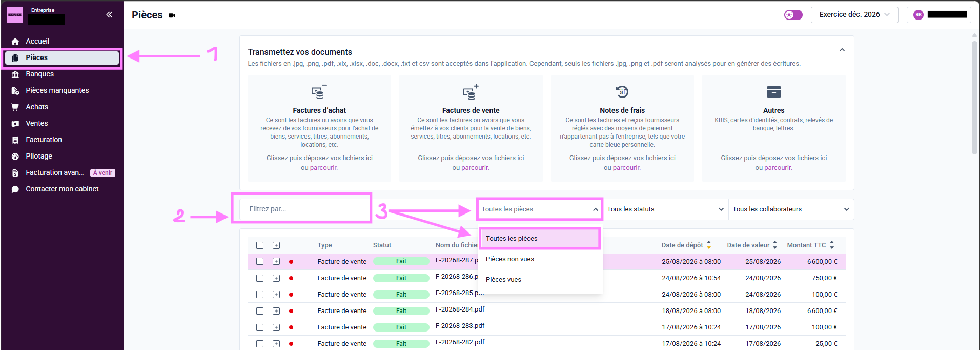Open Contacter mon cabinet in sidebar
Screen dimensions: 980x350
coord(62,189)
